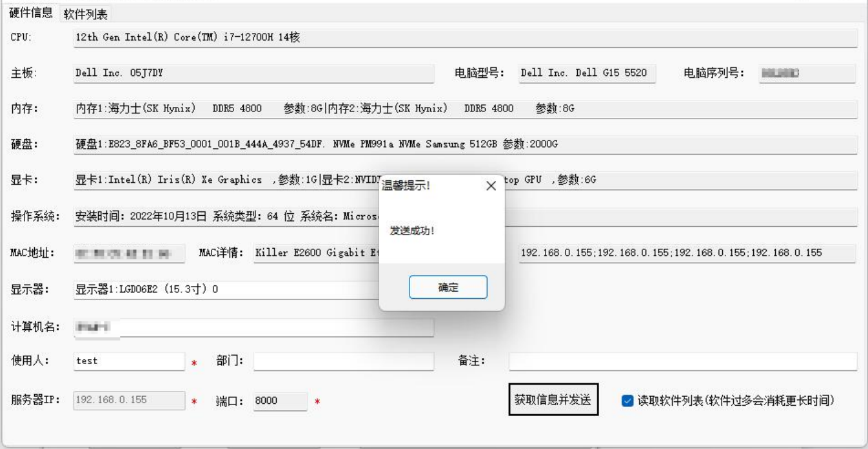
Task: Click the 部门: label
Action: (x=230, y=361)
